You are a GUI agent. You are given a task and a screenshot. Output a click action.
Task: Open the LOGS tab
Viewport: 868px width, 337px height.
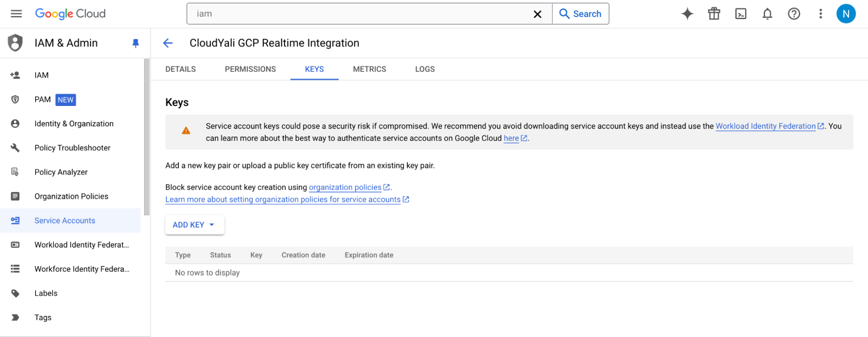(x=425, y=69)
